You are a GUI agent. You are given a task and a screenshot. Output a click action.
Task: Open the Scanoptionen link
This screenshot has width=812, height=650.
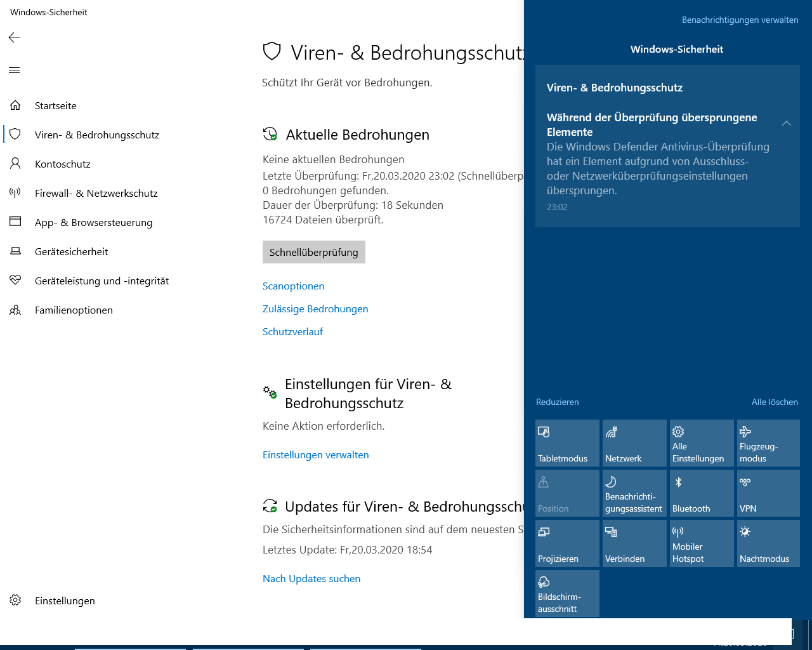[294, 286]
